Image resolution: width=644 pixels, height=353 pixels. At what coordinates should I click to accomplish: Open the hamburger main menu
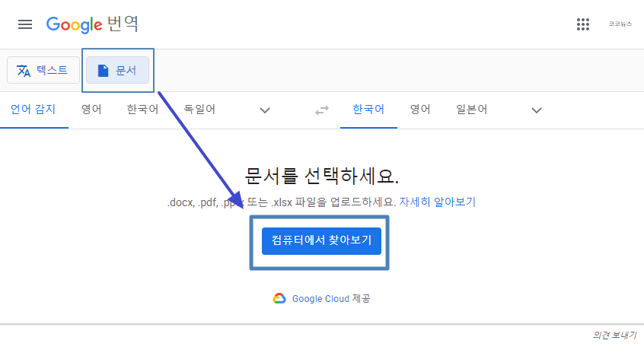pyautogui.click(x=25, y=24)
